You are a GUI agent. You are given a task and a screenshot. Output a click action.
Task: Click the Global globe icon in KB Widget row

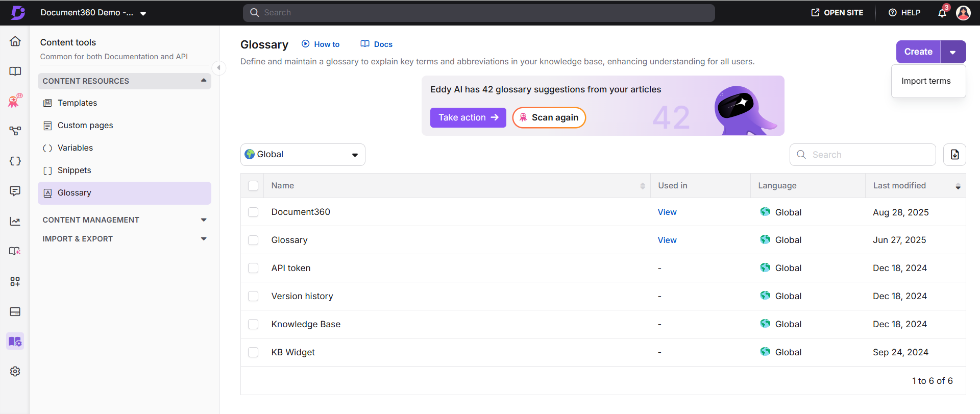765,352
